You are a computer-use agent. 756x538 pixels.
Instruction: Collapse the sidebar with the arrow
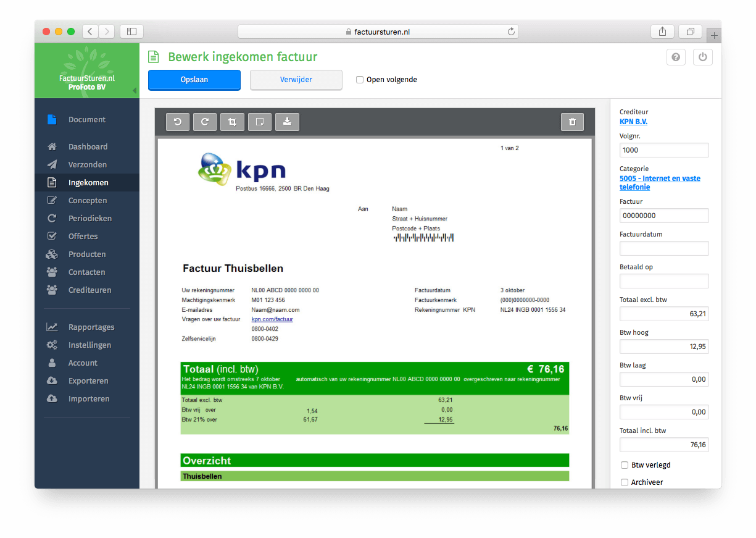coord(135,91)
